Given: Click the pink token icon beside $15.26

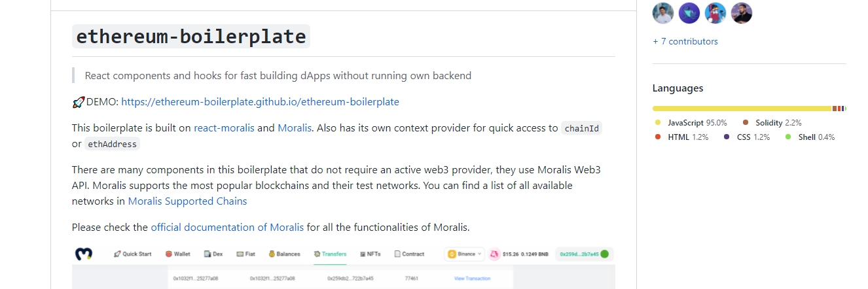Looking at the screenshot, I should pos(494,254).
